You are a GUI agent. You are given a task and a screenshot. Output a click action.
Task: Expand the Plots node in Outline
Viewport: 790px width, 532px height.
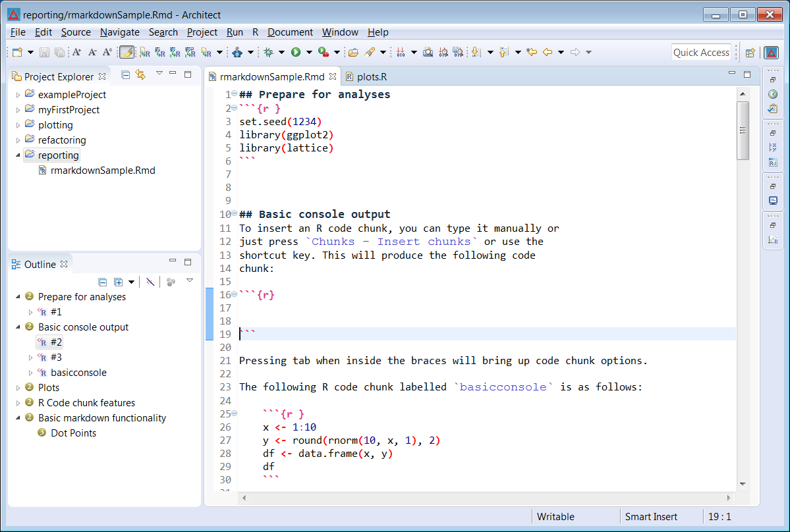click(18, 388)
